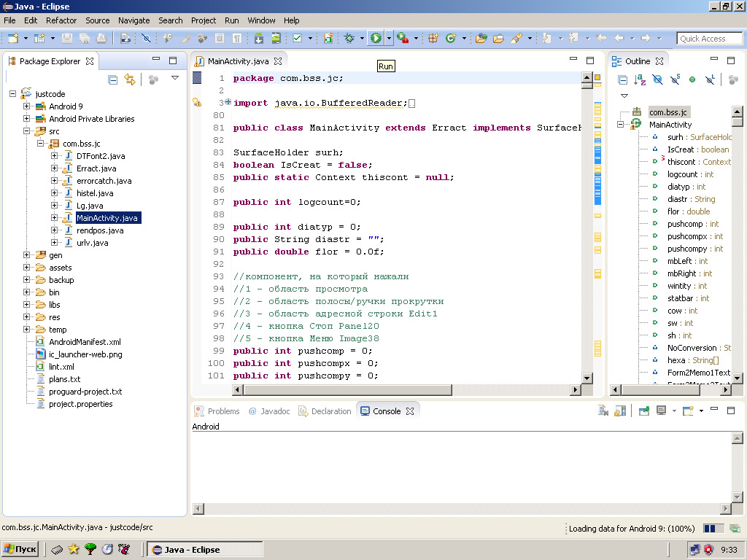Click the Windows Start (Пуск) button
Viewport: 747px width, 560px height.
point(20,550)
